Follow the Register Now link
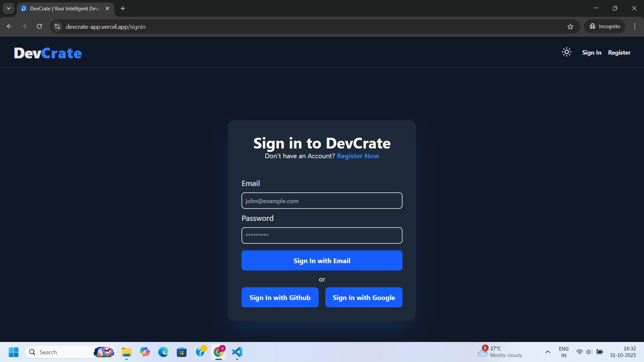644x362 pixels. (x=358, y=156)
